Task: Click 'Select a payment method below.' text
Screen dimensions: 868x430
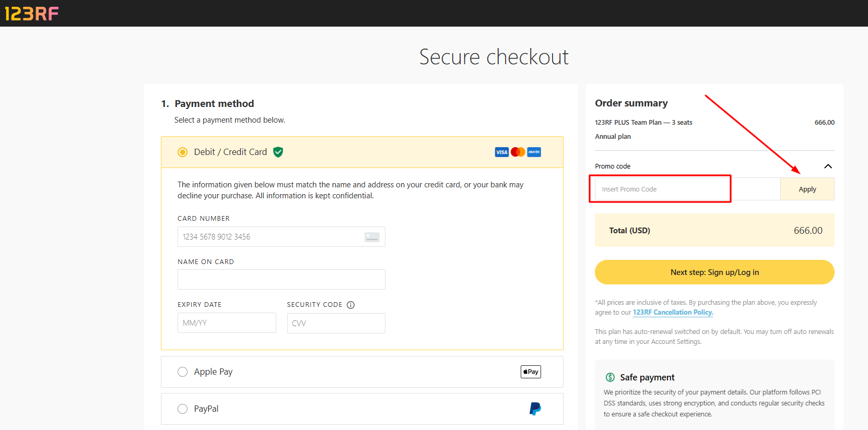Action: tap(230, 120)
